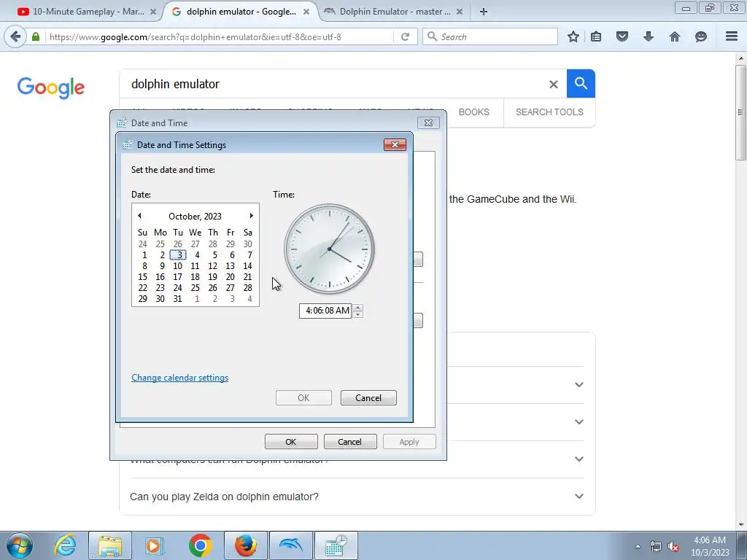Image resolution: width=747 pixels, height=560 pixels.
Task: Open the chat smiley icon in toolbar
Action: click(701, 36)
